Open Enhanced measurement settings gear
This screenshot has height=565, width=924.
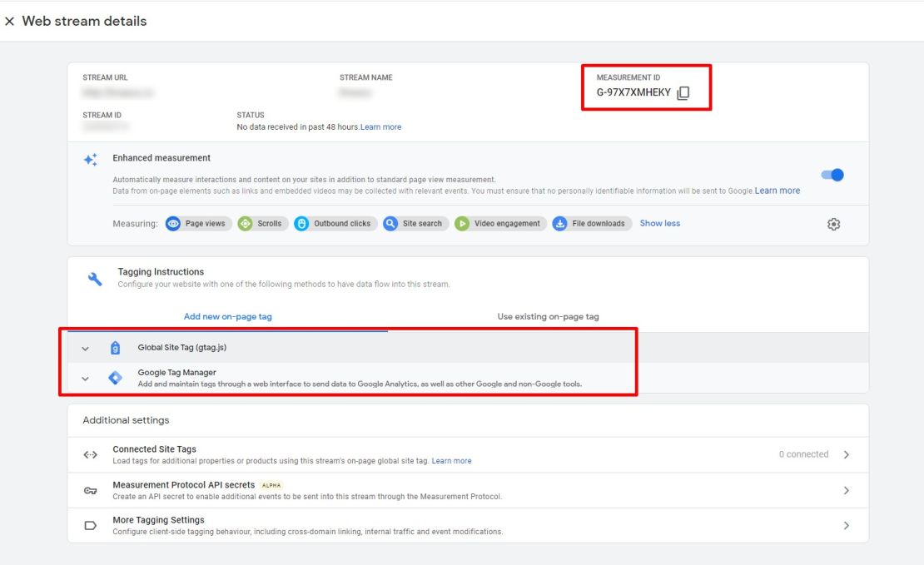coord(833,224)
